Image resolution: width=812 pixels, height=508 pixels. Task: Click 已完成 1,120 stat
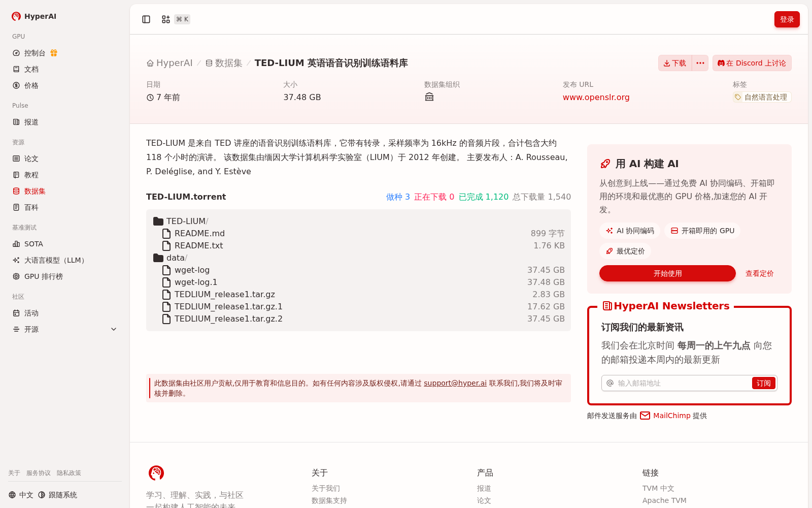484,197
